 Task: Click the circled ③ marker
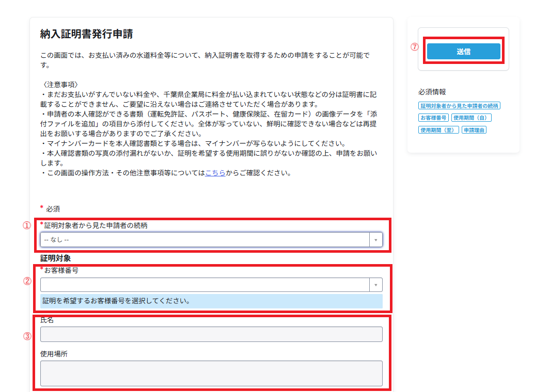(27, 336)
